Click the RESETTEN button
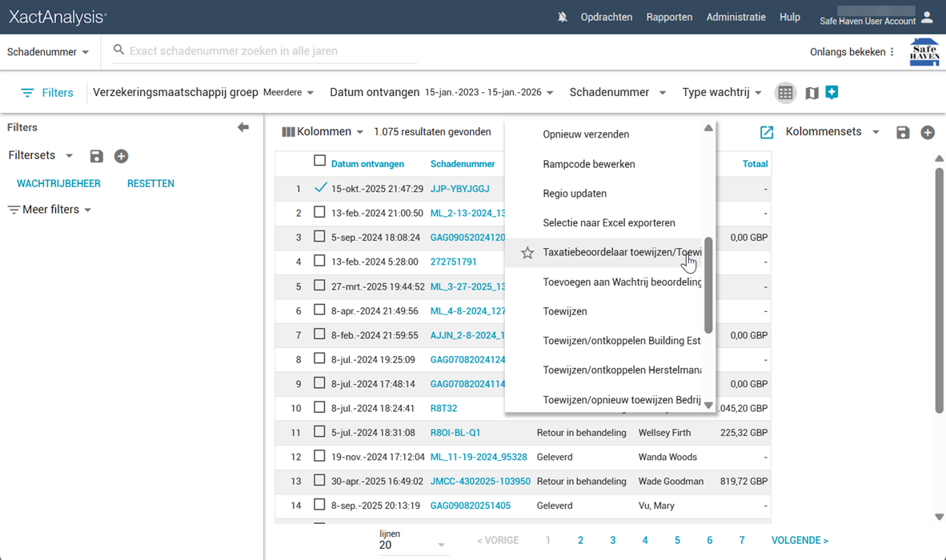 point(150,183)
